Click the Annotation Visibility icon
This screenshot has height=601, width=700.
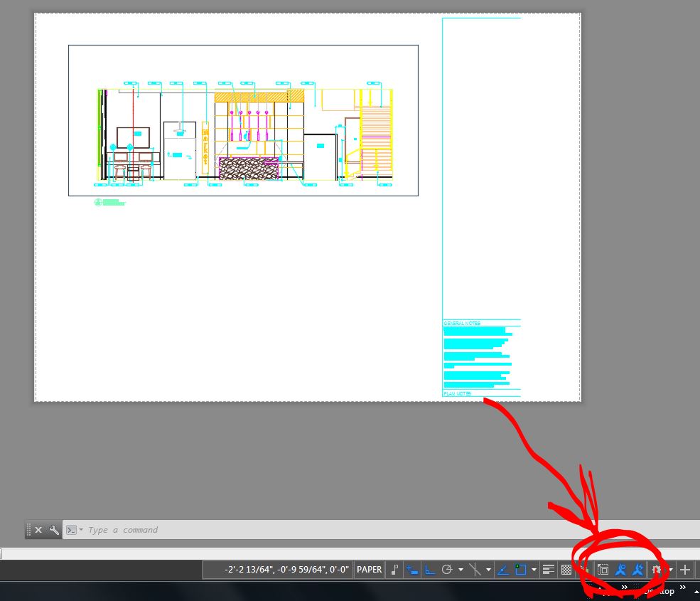click(x=620, y=569)
